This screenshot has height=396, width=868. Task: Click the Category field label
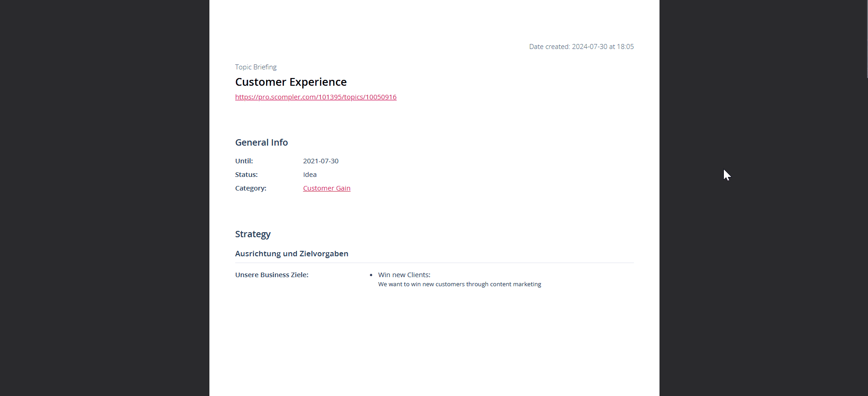(251, 188)
